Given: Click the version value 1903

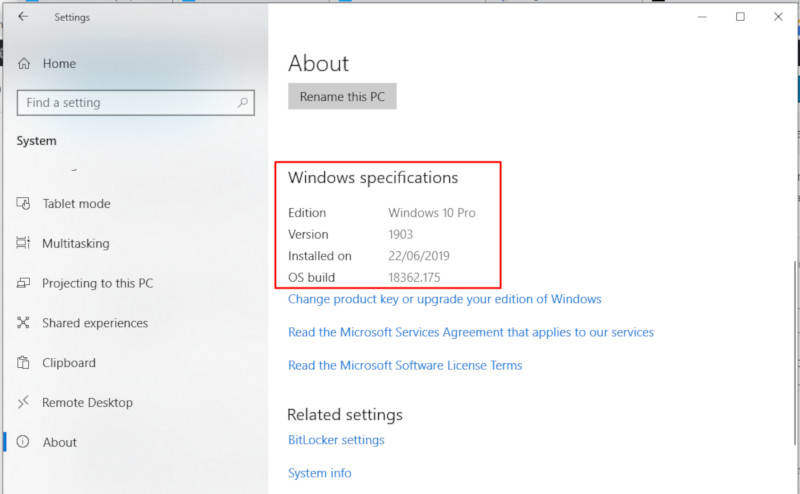Looking at the screenshot, I should 401,234.
